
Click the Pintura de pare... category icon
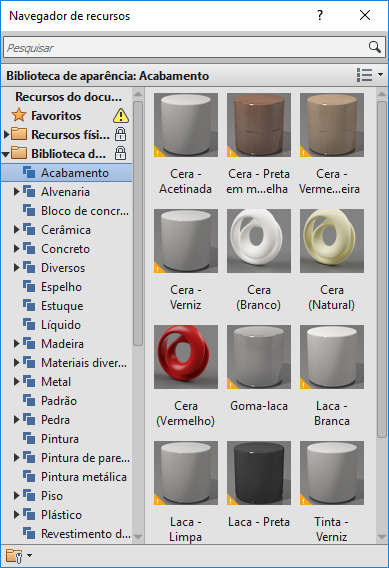[x=29, y=458]
